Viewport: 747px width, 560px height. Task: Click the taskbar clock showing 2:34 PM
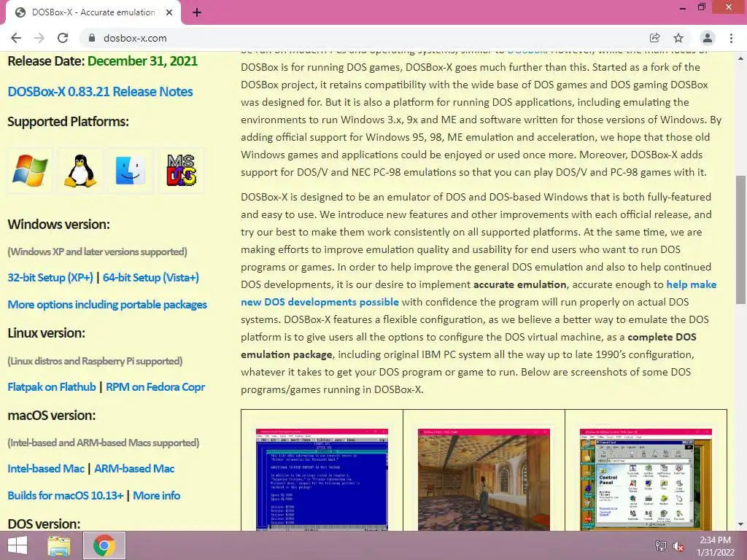(716, 546)
